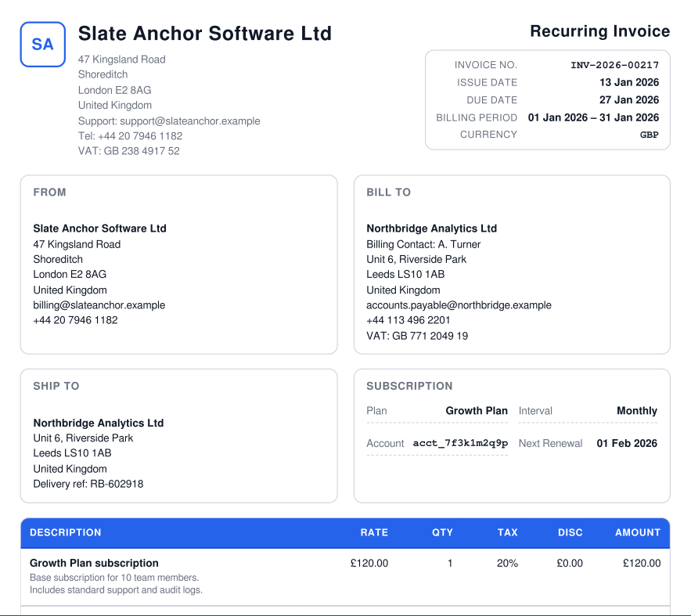
Task: Click the SA company logo
Action: (x=42, y=45)
